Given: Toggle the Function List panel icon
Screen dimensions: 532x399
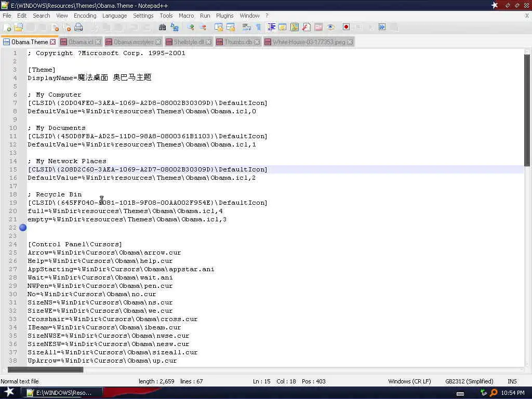Looking at the screenshot, I should [x=307, y=28].
